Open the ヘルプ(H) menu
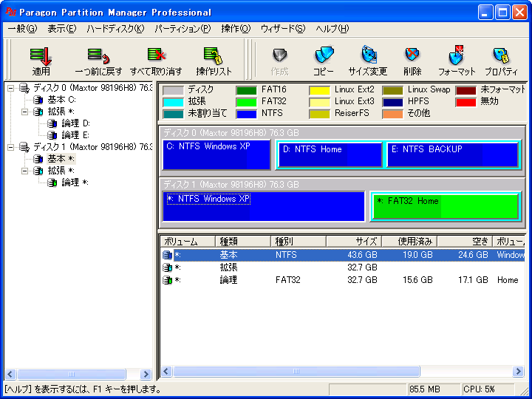 332,29
